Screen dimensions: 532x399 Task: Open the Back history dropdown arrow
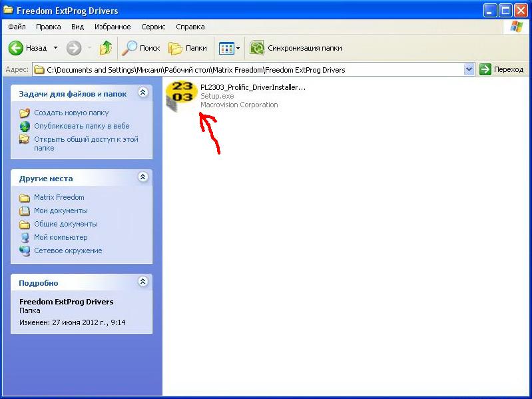55,48
